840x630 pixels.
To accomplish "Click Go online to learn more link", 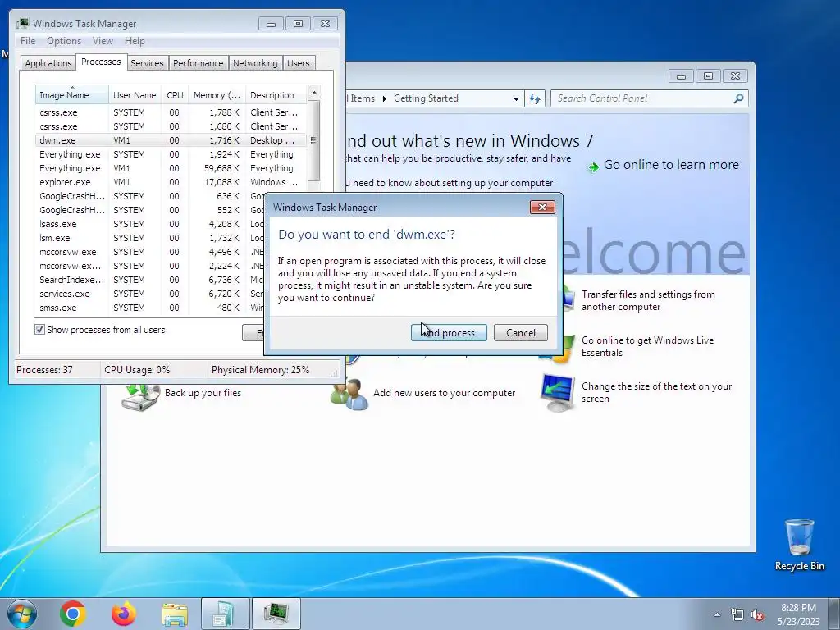I will [671, 165].
